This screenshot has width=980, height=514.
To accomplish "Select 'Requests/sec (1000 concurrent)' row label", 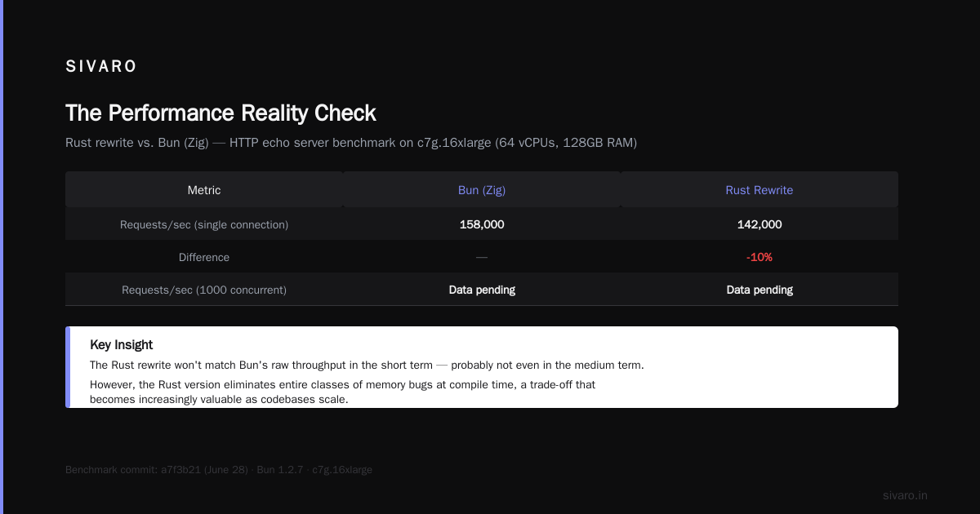I will click(204, 290).
